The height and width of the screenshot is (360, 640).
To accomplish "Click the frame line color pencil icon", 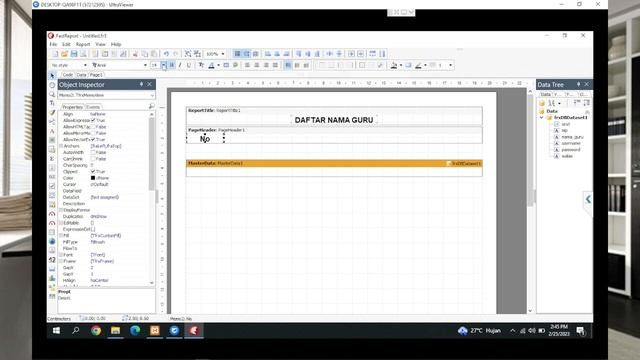I will (x=418, y=65).
